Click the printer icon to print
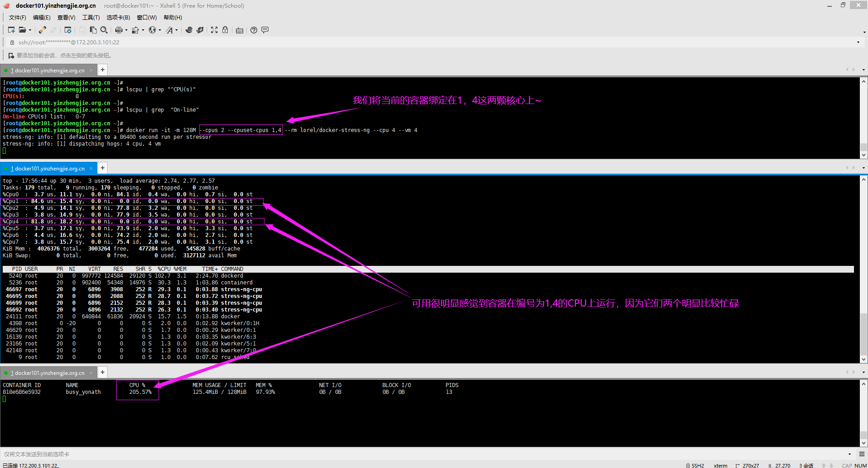 coord(119,30)
